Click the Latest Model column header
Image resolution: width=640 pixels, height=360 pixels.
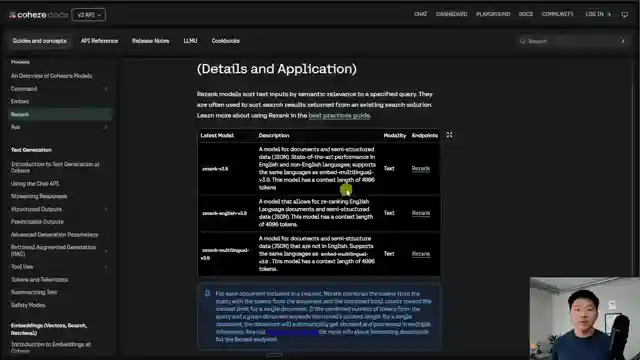(217, 136)
